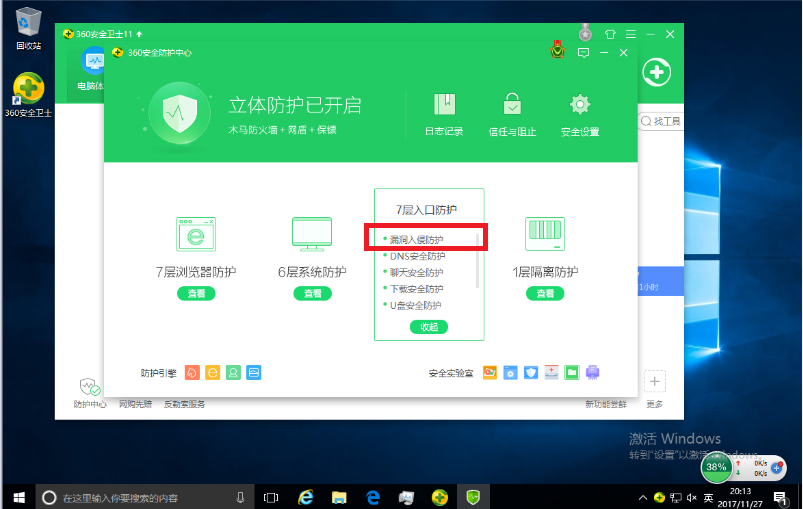Select 下载安全防护 list item
The width and height of the screenshot is (803, 509).
tap(416, 289)
